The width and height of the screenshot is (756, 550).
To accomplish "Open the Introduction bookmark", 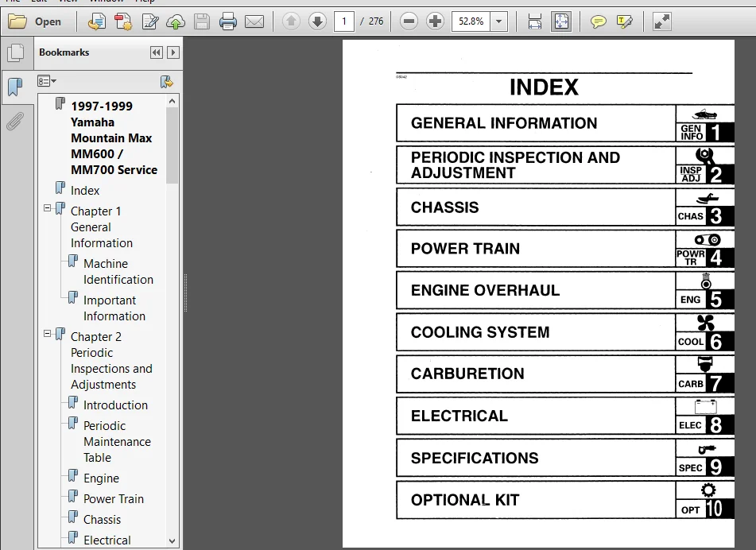I will [x=115, y=405].
